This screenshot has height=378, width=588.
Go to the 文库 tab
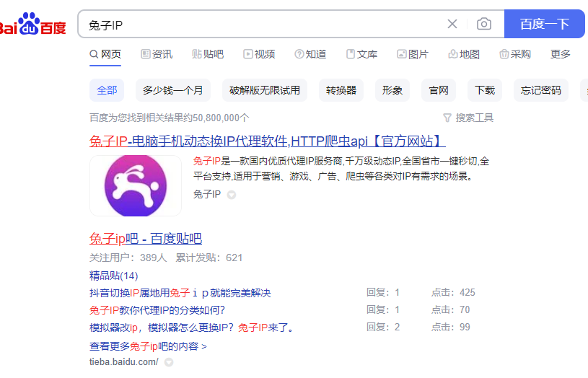click(x=361, y=54)
